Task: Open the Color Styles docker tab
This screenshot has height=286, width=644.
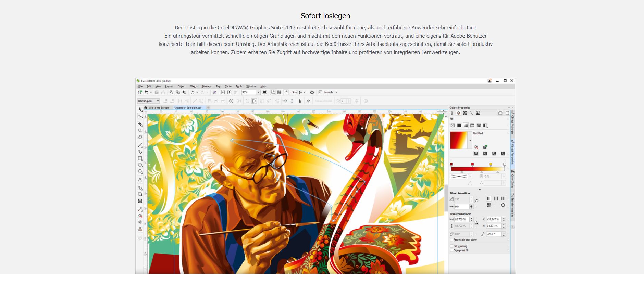Action: [x=512, y=179]
